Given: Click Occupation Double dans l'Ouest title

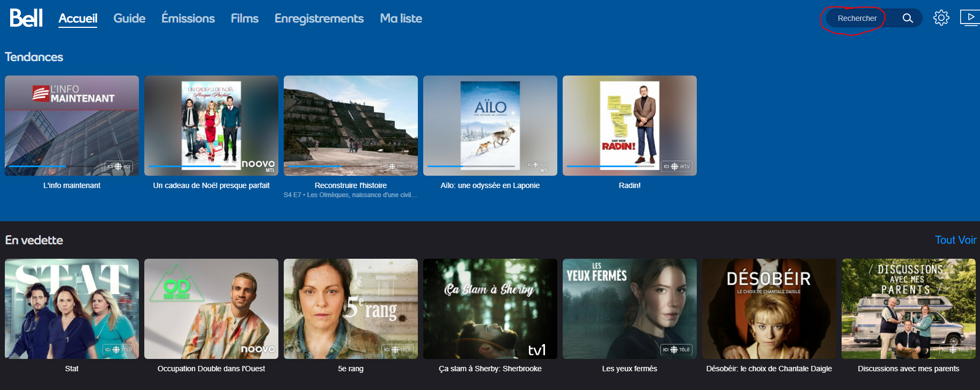Looking at the screenshot, I should click(x=211, y=369).
